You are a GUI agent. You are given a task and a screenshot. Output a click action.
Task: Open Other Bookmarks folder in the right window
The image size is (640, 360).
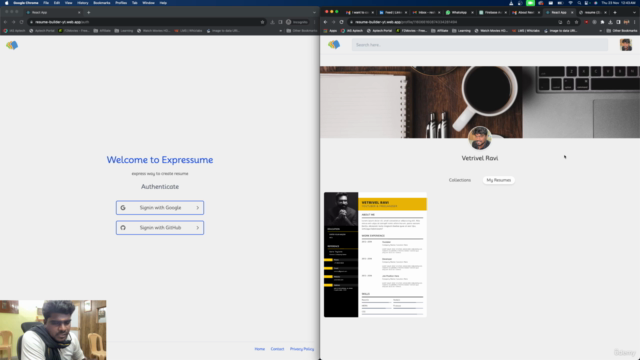pos(622,31)
